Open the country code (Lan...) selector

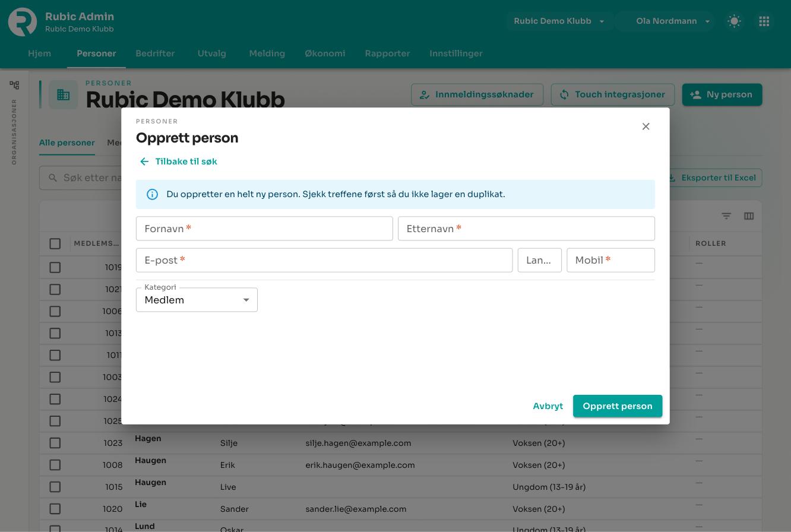(540, 260)
